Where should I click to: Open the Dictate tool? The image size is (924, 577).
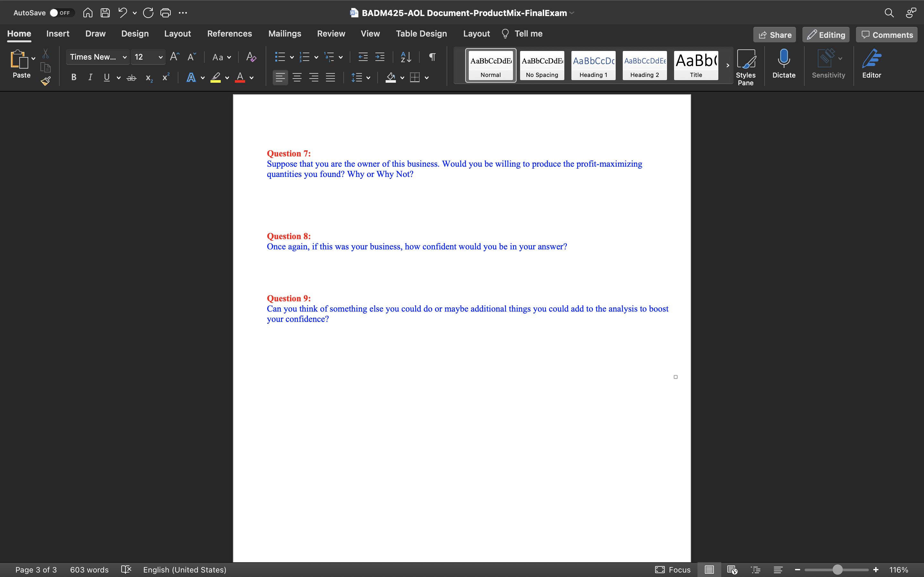tap(783, 65)
